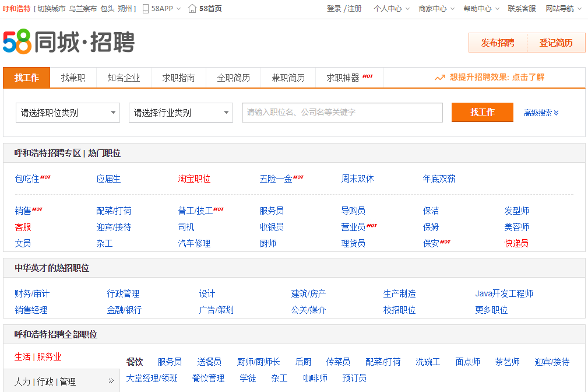Viewport: 588px width, 392px height.
Task: Open the 全职简历 tab
Action: coord(233,78)
